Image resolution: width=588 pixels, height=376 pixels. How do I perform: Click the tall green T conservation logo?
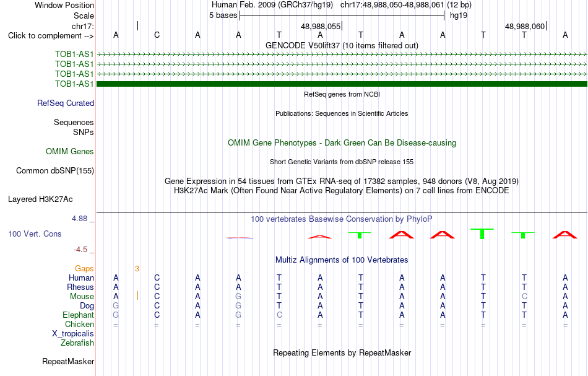[x=482, y=234]
